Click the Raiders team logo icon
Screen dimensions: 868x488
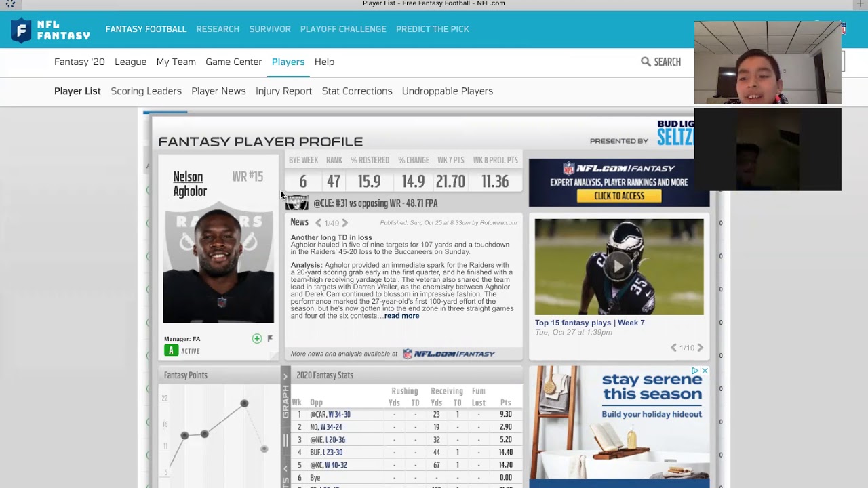[x=296, y=203]
